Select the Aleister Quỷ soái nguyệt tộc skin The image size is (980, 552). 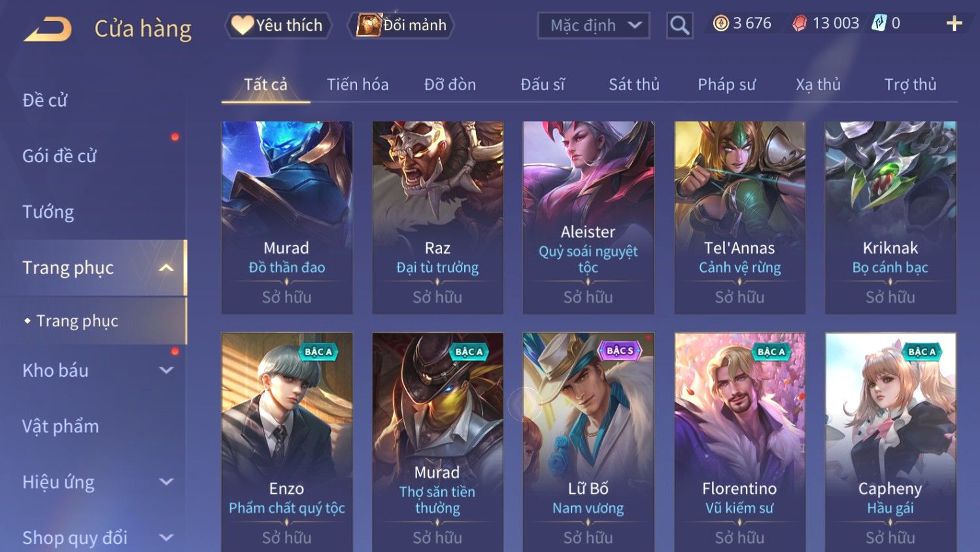point(588,217)
